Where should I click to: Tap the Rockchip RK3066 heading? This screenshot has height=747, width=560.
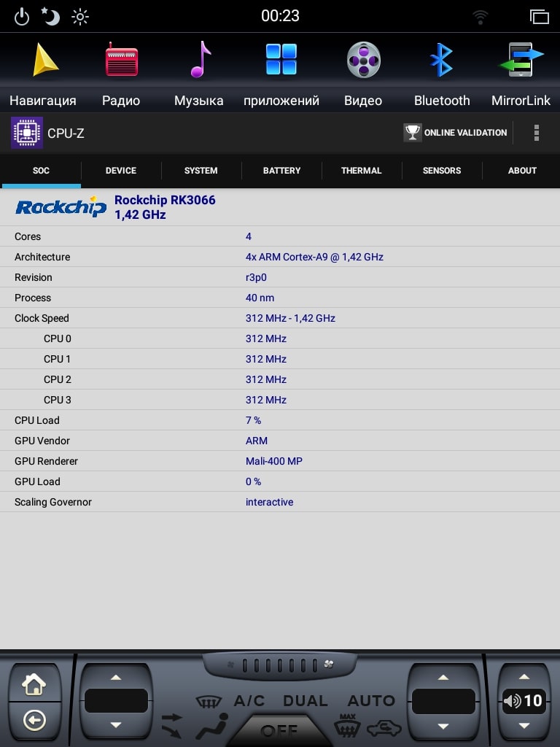pyautogui.click(x=165, y=200)
